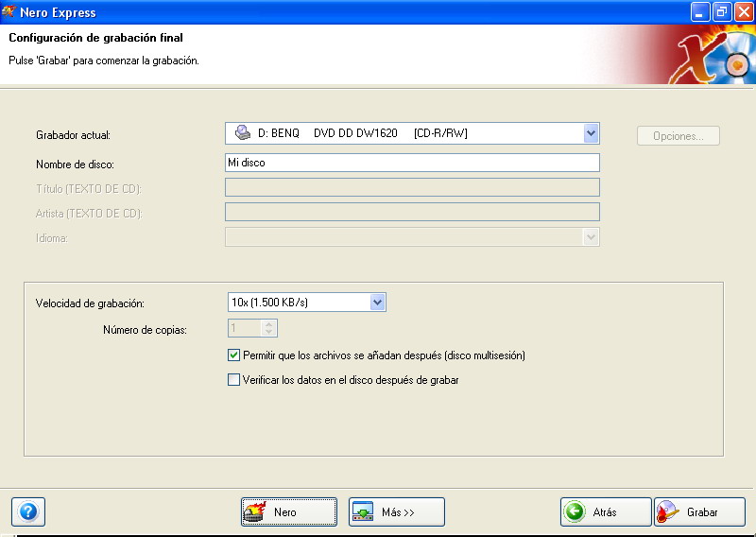The height and width of the screenshot is (537, 756).
Task: Click the 'Grabador actual:' label
Action: [x=74, y=135]
